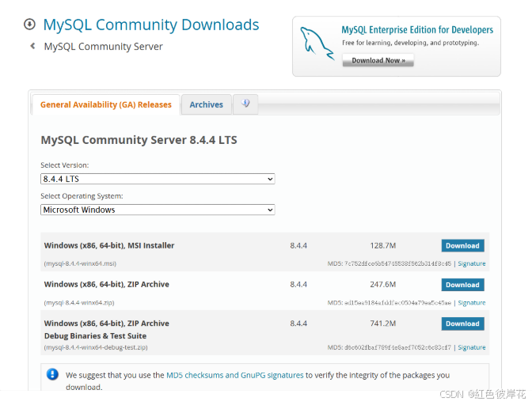Open Signature link for debug-test zip
Screen dimensions: 532x405
click(472, 347)
